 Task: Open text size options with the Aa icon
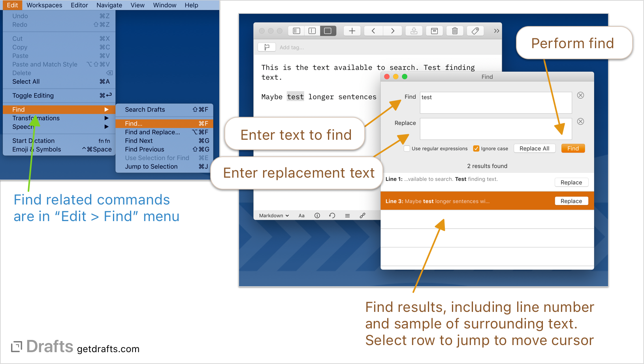pyautogui.click(x=301, y=215)
